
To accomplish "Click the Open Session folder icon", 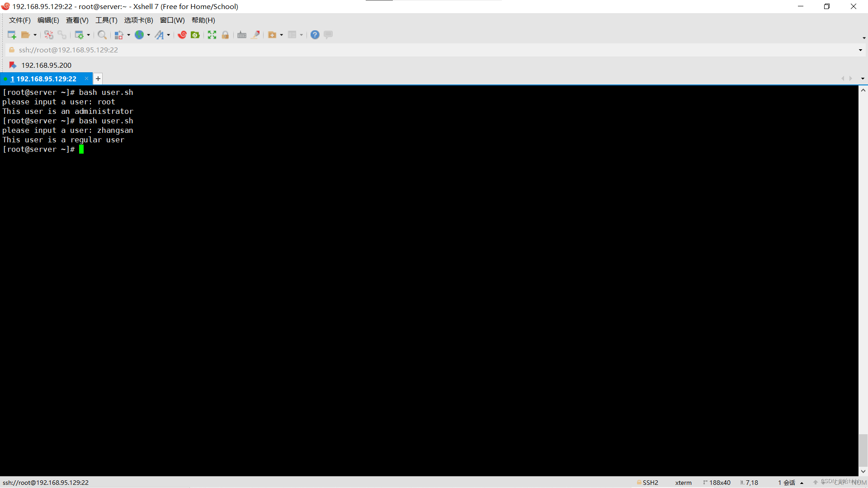I will pos(25,35).
